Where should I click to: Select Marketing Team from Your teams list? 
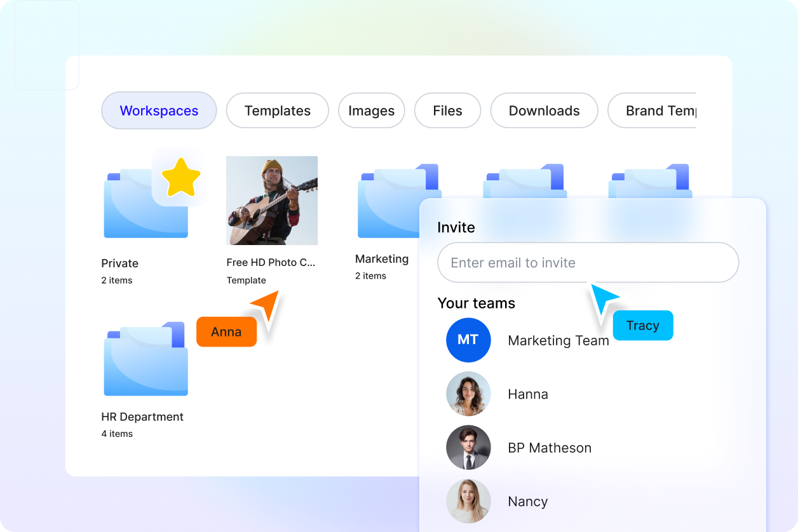pyautogui.click(x=558, y=340)
